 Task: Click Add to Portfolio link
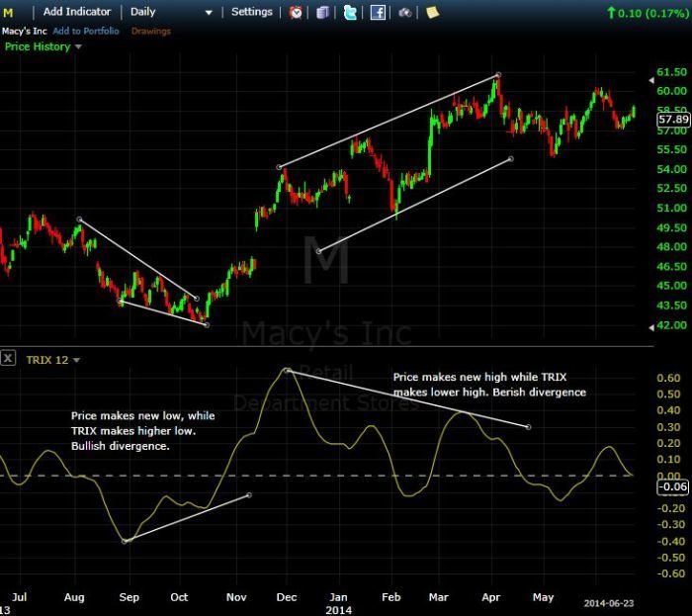pos(86,31)
